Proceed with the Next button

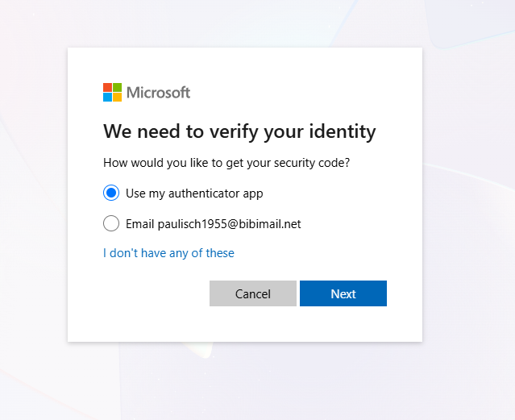343,293
